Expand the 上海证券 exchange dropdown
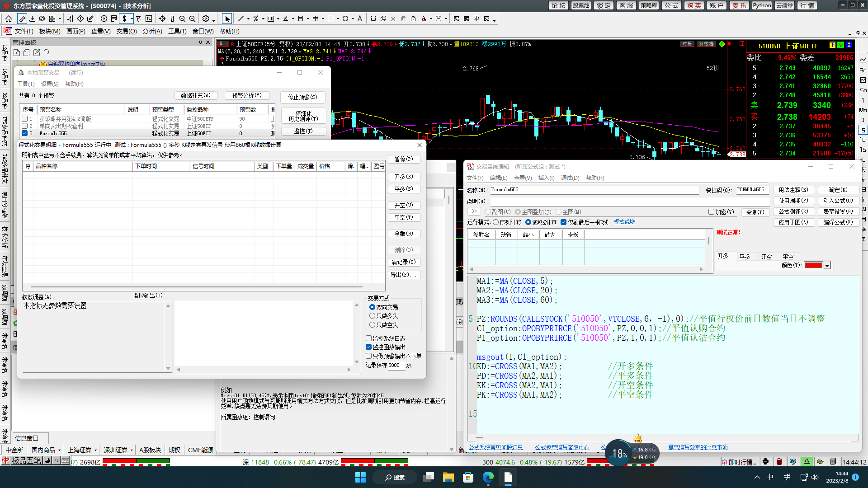The image size is (868, 488). 95,450
